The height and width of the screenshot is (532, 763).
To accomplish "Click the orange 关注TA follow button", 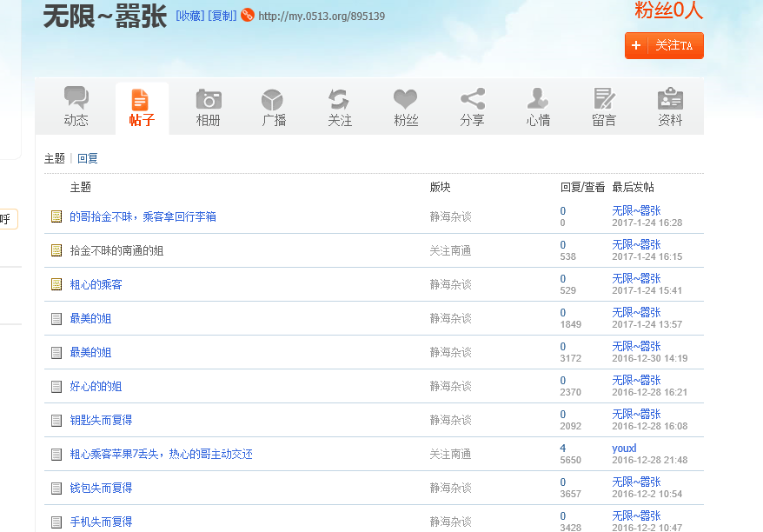I will click(664, 45).
